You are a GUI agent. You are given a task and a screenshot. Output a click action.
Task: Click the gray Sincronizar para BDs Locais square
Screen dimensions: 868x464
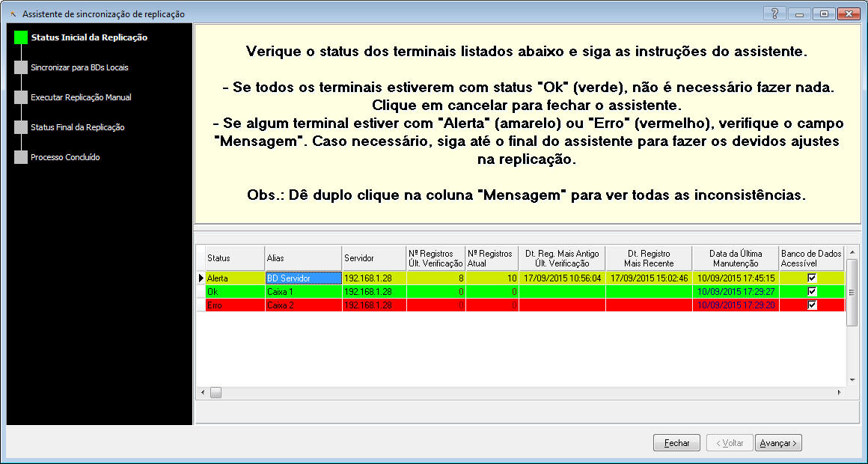[x=20, y=67]
